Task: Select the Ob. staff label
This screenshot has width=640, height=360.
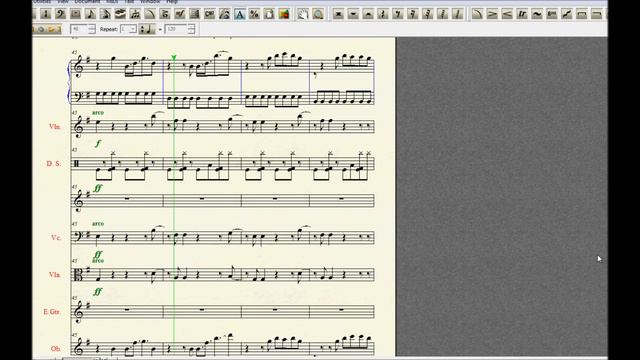Action: 56,349
